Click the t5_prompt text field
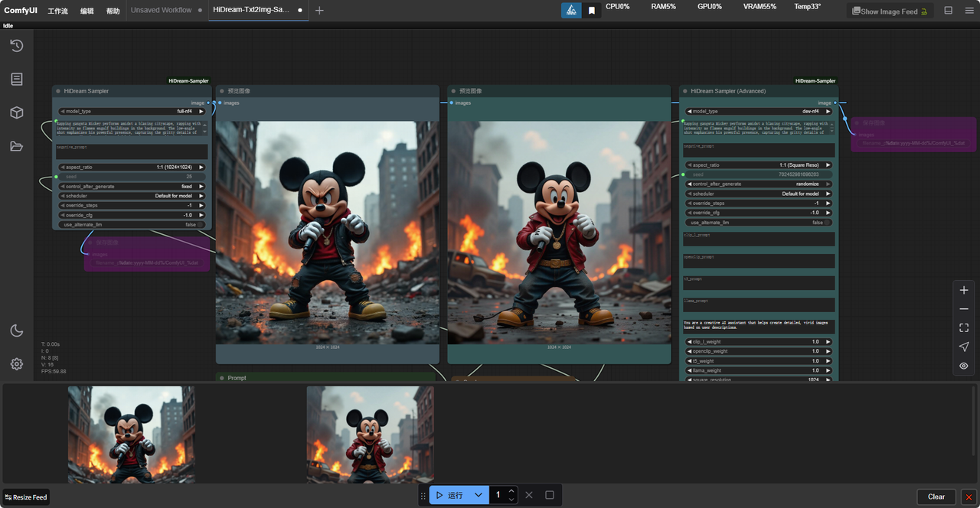The height and width of the screenshot is (508, 980). [759, 283]
